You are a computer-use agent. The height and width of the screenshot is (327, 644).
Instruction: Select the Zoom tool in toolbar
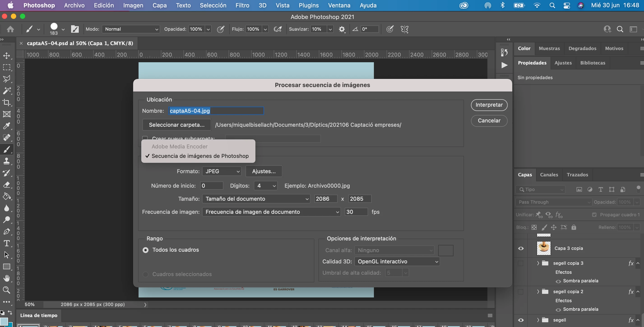[7, 290]
